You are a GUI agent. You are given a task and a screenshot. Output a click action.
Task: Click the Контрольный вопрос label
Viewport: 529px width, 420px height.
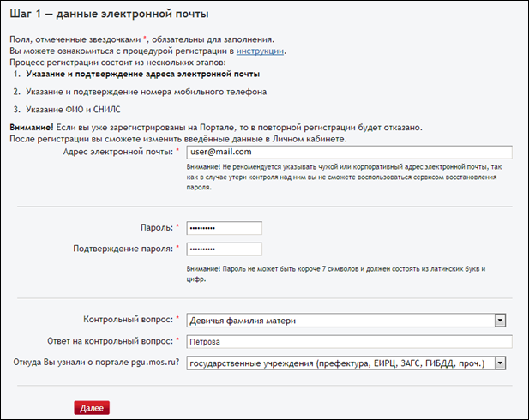[x=128, y=319]
